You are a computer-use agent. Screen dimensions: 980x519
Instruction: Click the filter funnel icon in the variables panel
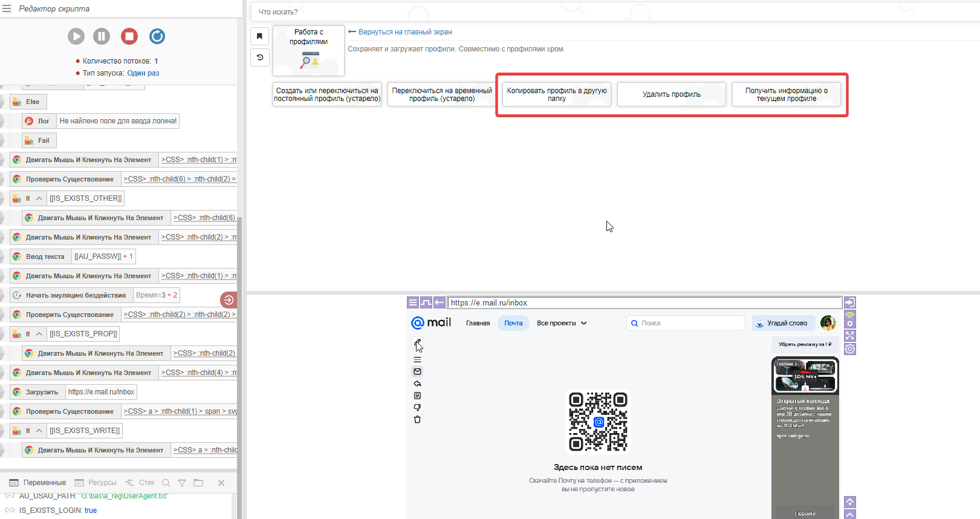pos(182,483)
